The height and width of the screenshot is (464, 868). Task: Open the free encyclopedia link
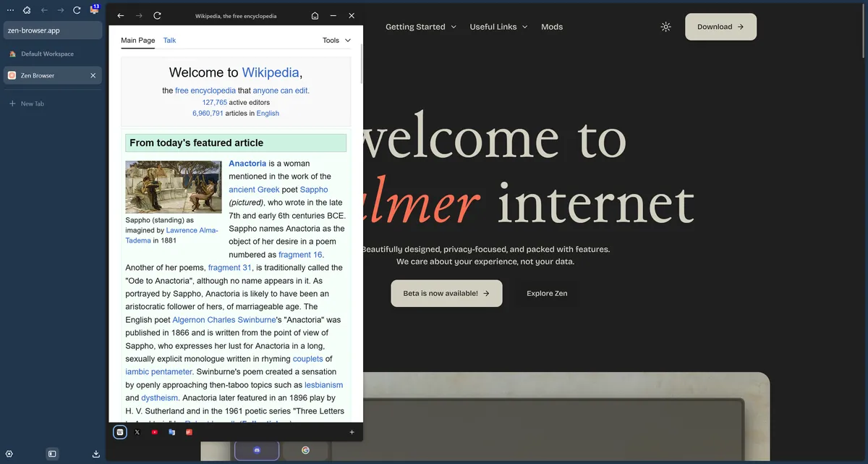[205, 90]
